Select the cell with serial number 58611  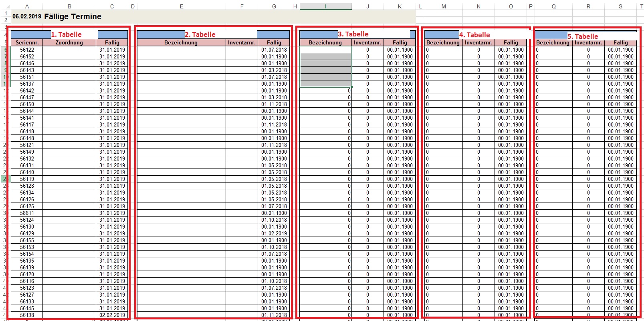click(27, 213)
